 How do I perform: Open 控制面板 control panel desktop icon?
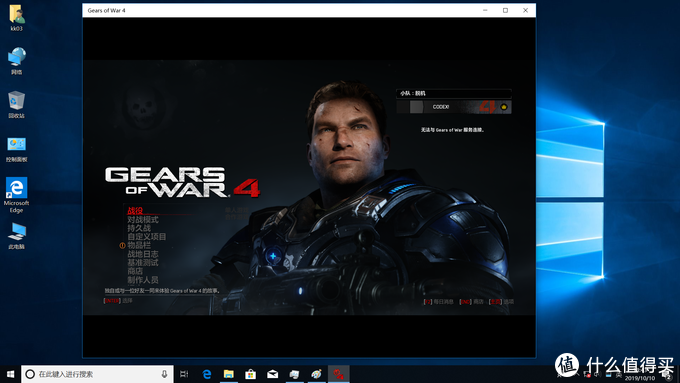point(16,150)
